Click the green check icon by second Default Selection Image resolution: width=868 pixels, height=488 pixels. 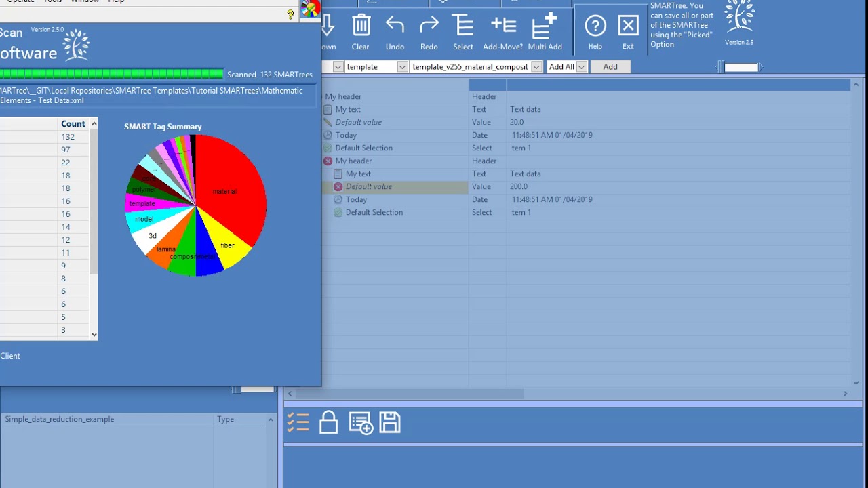[x=338, y=212]
